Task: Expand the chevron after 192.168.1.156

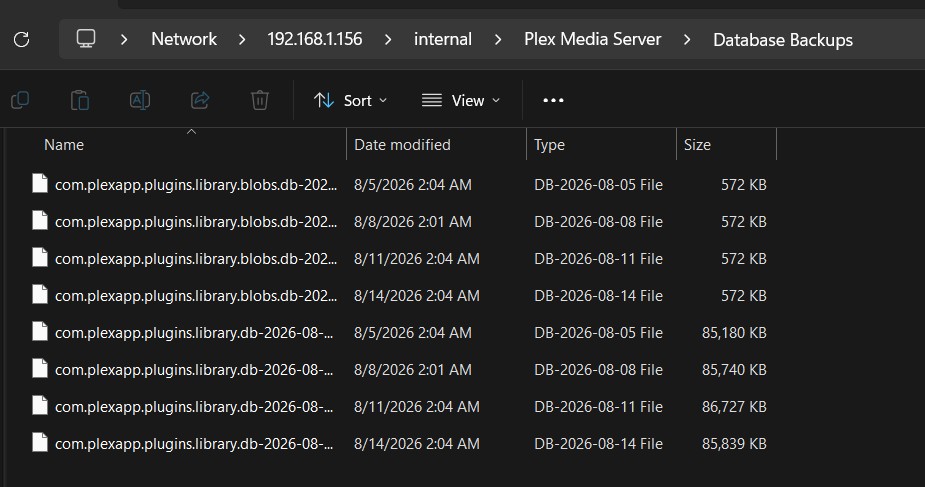Action: pyautogui.click(x=388, y=40)
